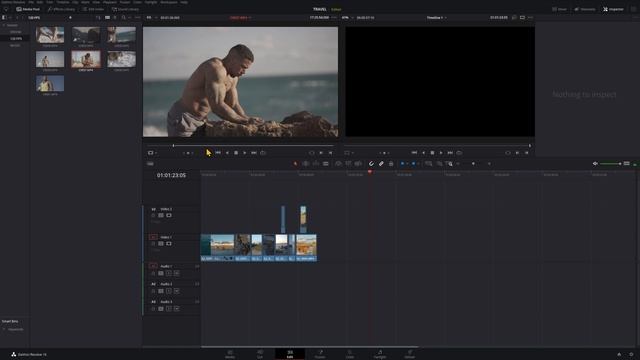Screen dimensions: 640x360
Task: Click the Replace Clip edit icon
Action: (x=358, y=164)
